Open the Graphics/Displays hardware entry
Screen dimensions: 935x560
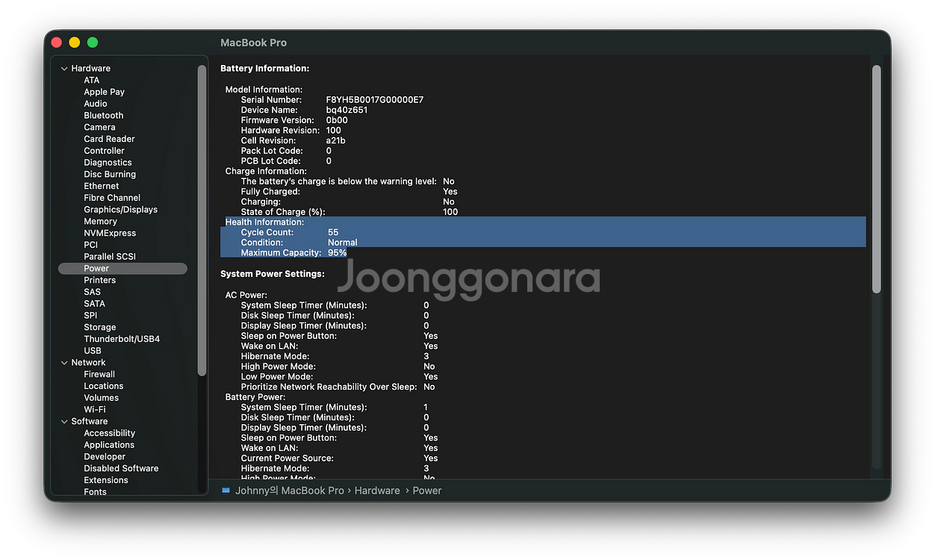tap(120, 210)
